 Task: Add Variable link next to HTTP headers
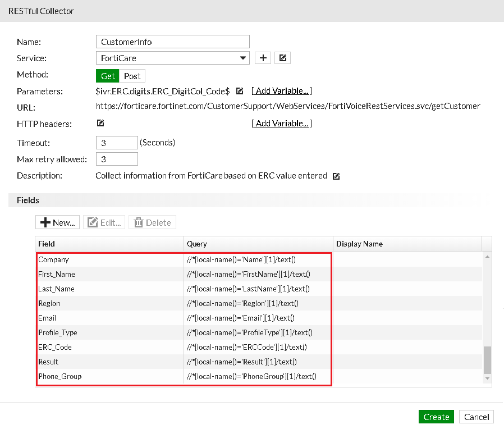pos(282,124)
